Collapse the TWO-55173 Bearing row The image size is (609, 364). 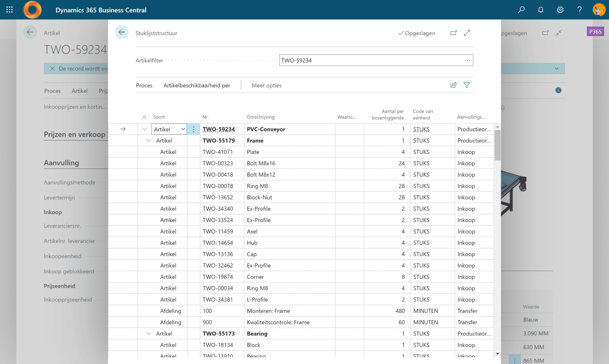149,334
